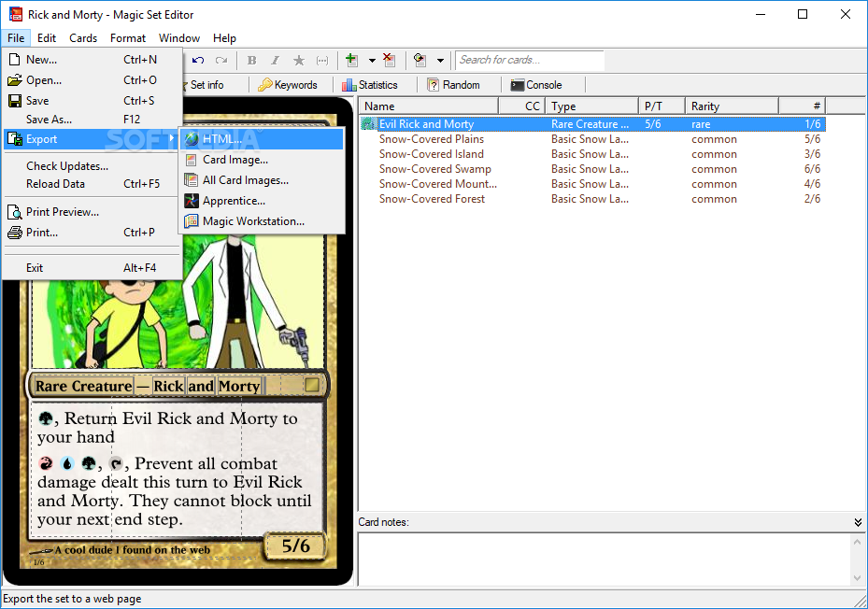Image resolution: width=868 pixels, height=609 pixels.
Task: Choose Save from the File menu
Action: tap(92, 100)
